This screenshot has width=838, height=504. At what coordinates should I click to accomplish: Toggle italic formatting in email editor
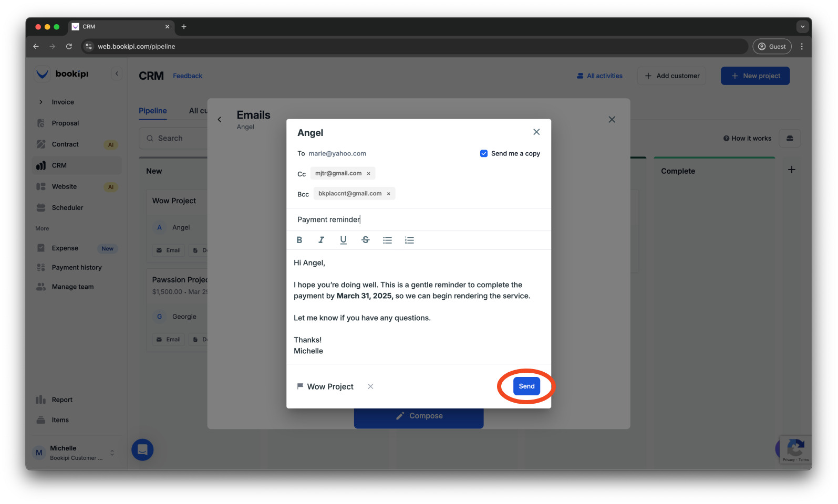click(x=321, y=240)
